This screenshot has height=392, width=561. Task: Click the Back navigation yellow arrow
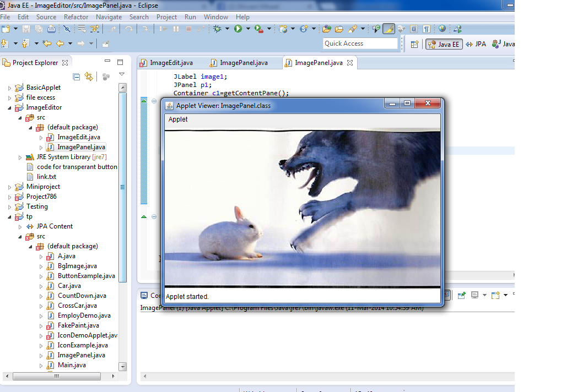tap(60, 43)
